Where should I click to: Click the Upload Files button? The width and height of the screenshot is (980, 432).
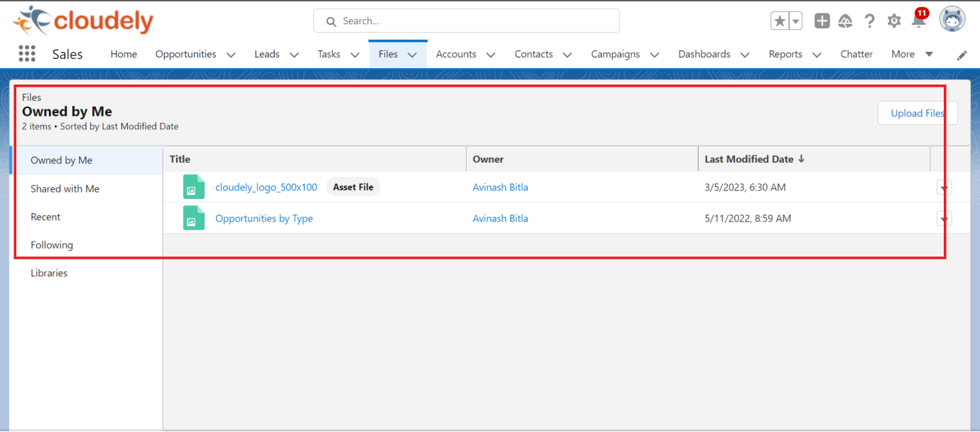918,113
